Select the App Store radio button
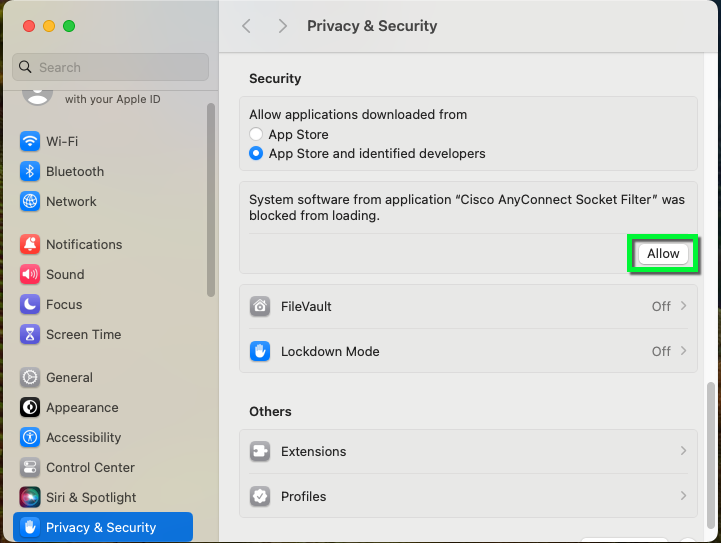The height and width of the screenshot is (543, 721). coord(257,134)
